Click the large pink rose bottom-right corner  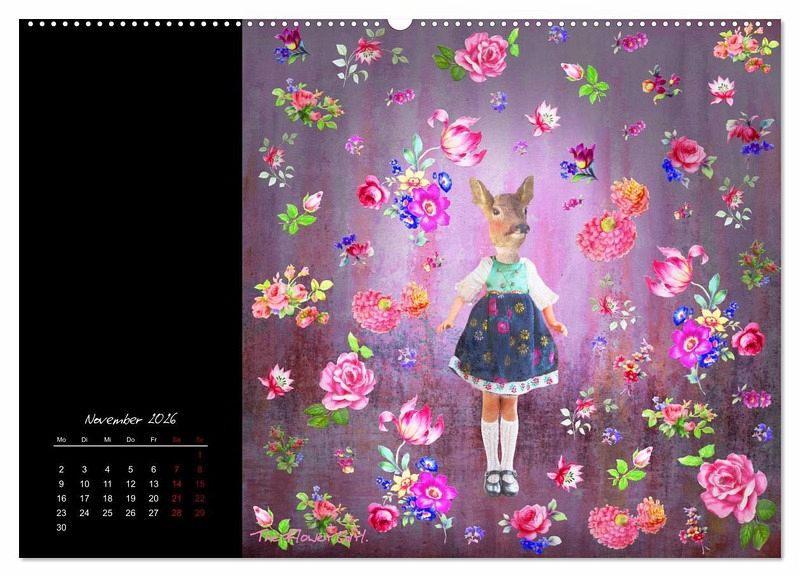pyautogui.click(x=731, y=486)
